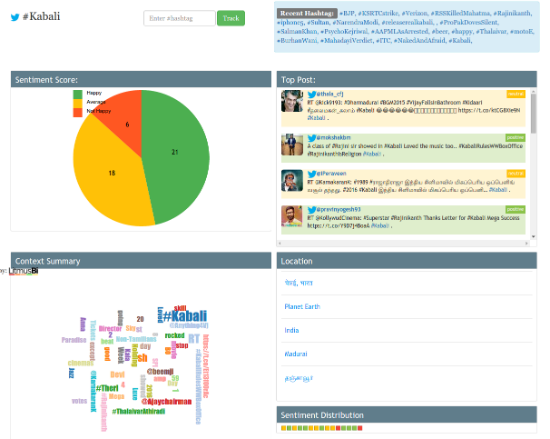Click the positive badge on @mokshakbm post

[x=515, y=137]
